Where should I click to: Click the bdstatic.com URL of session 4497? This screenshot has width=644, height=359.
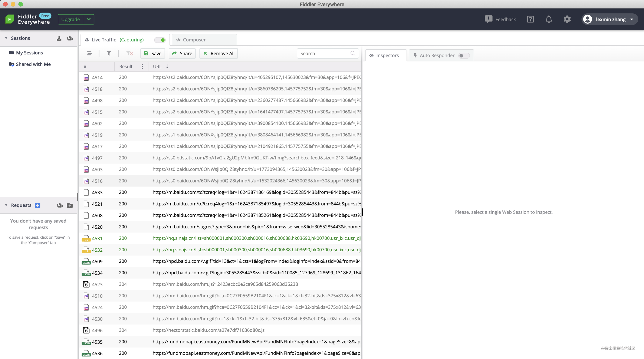pos(256,158)
